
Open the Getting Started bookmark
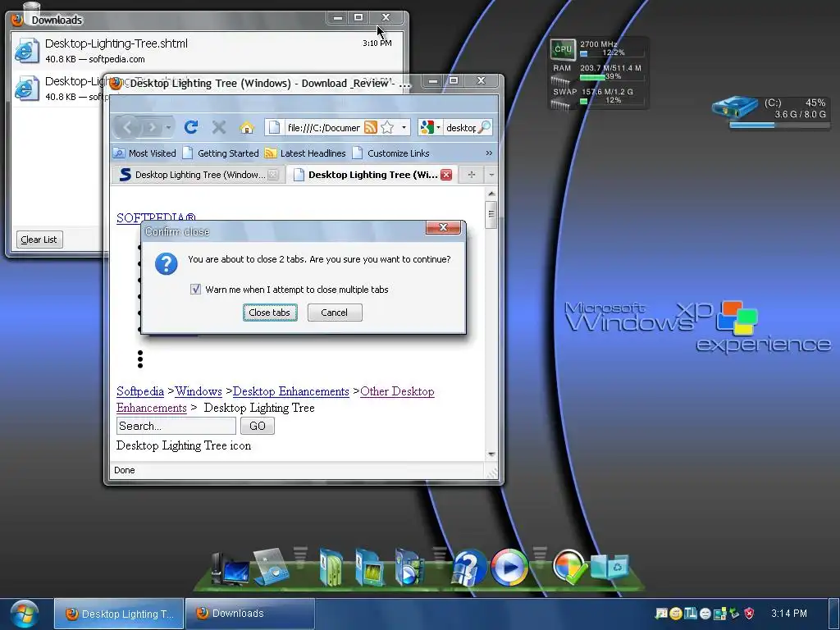point(220,153)
